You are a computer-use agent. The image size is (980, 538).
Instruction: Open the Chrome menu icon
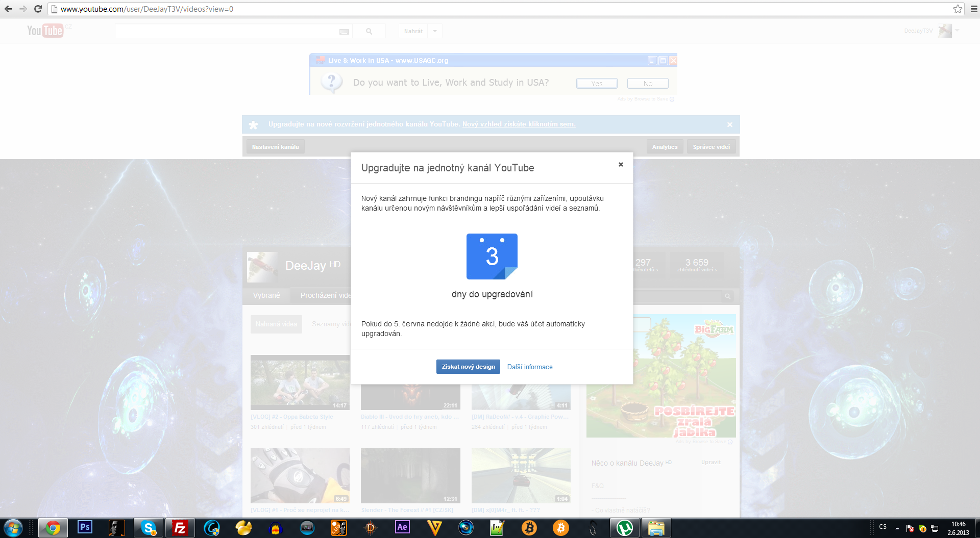[973, 9]
